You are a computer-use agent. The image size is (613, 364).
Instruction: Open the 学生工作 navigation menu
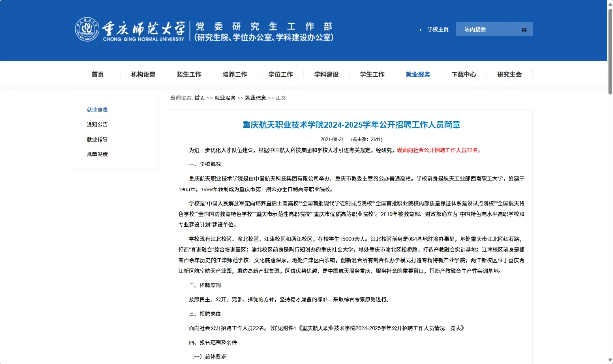pyautogui.click(x=372, y=74)
